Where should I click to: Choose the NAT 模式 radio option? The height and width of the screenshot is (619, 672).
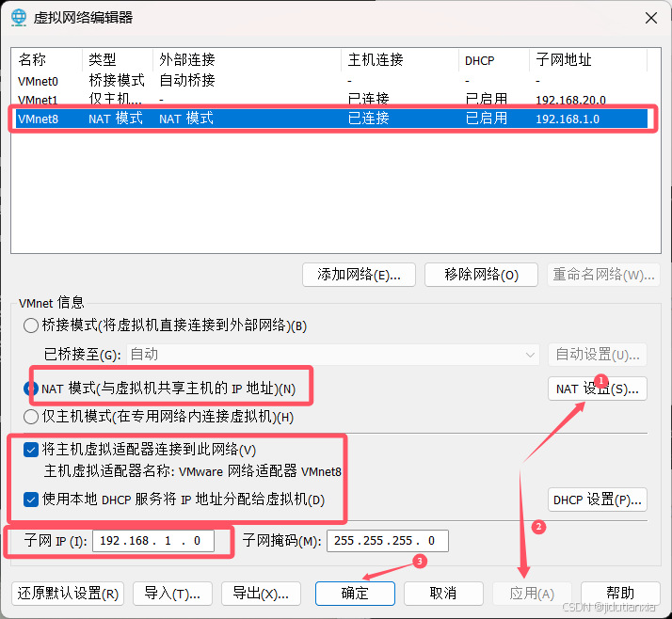(x=31, y=389)
